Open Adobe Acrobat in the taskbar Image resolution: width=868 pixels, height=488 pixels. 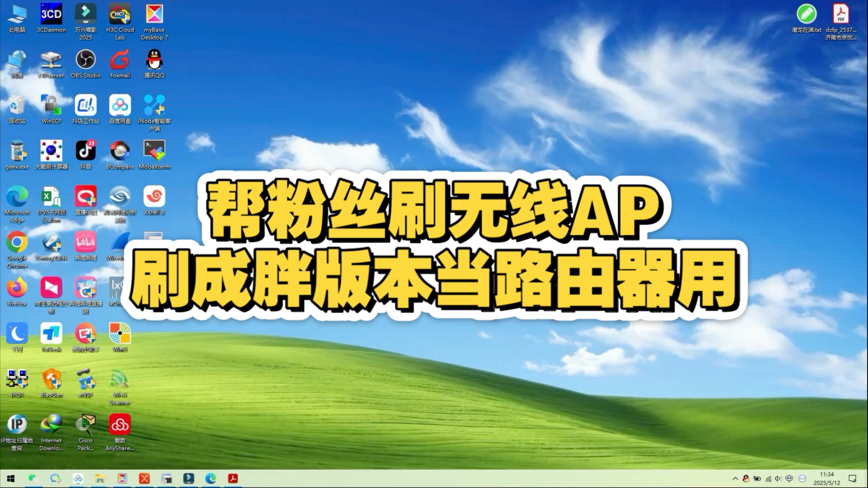tap(233, 479)
